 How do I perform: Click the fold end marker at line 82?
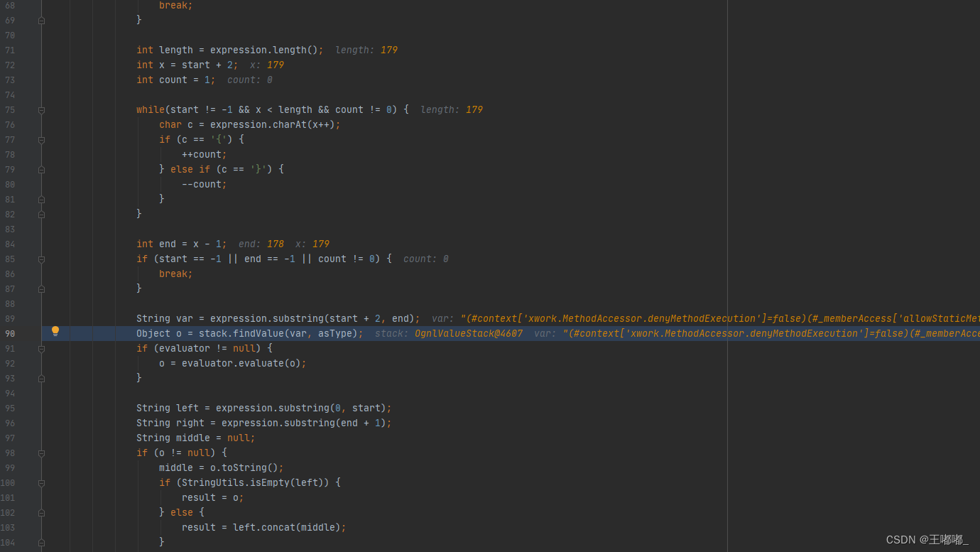click(41, 215)
